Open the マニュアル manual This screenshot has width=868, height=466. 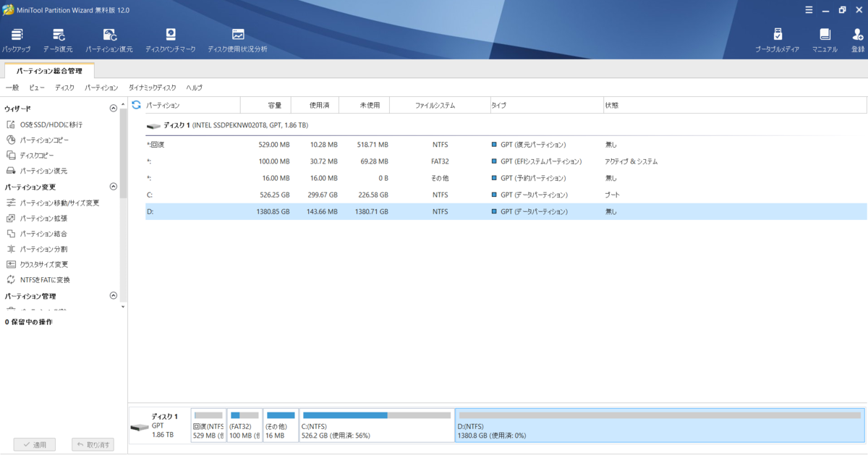tap(825, 41)
